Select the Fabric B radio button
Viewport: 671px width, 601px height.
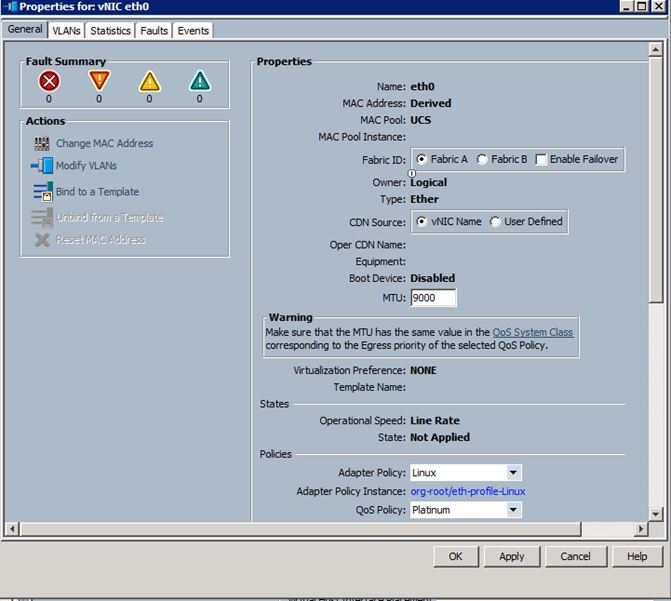pyautogui.click(x=482, y=159)
